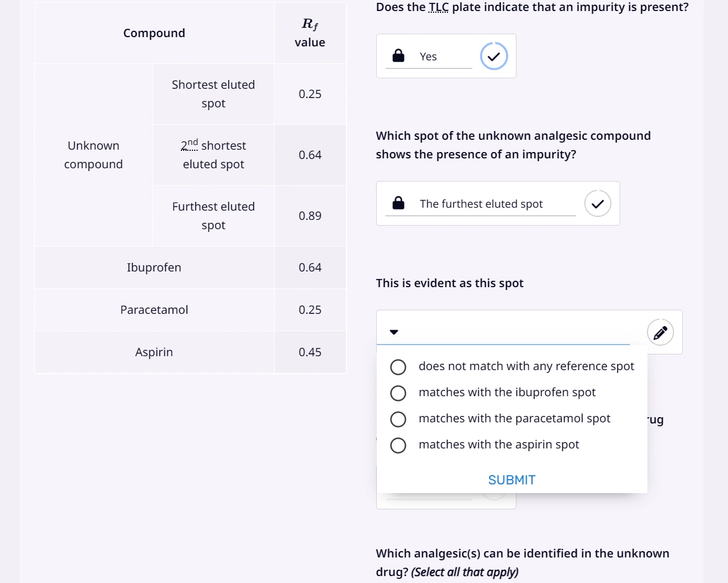Click the Rf value column header
Viewport: 728px width, 583px height.
tap(310, 33)
